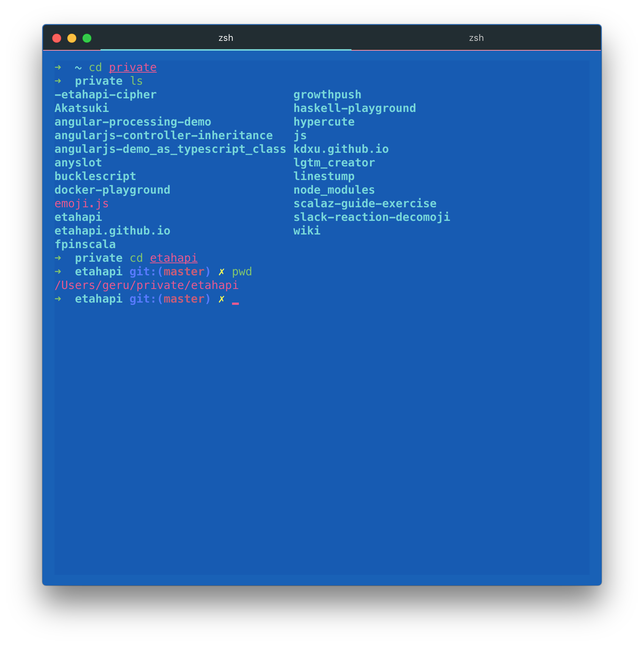The width and height of the screenshot is (644, 646).
Task: Open the underlined private link
Action: coord(133,67)
